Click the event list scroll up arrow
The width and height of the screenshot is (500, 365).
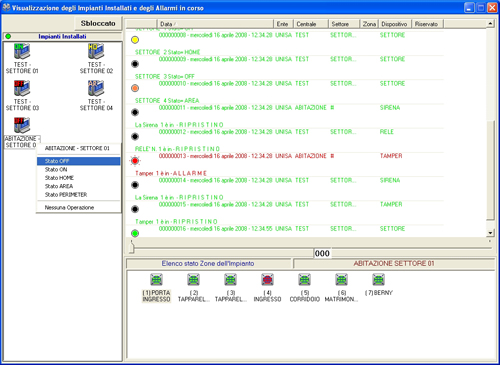click(490, 24)
